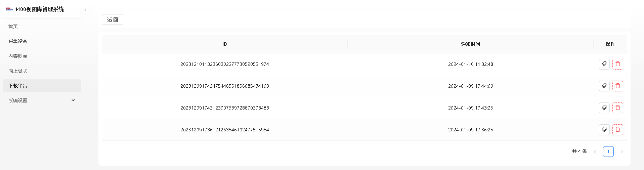Expand the 系统设置 submenu chevron
This screenshot has height=170, width=644.
pos(73,100)
